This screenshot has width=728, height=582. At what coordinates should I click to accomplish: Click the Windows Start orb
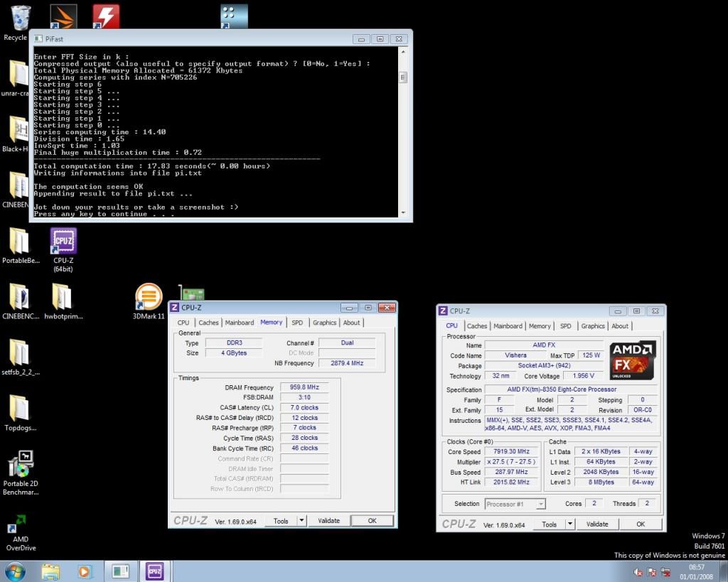(15, 571)
